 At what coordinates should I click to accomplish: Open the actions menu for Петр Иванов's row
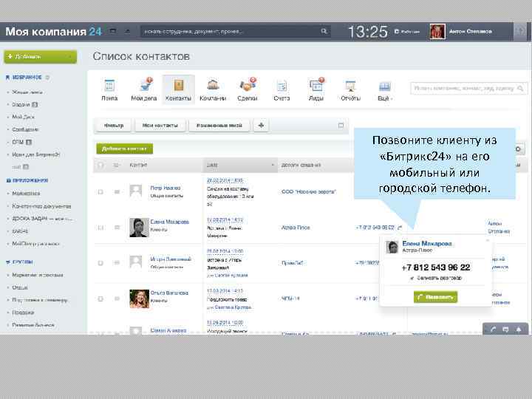pos(117,192)
